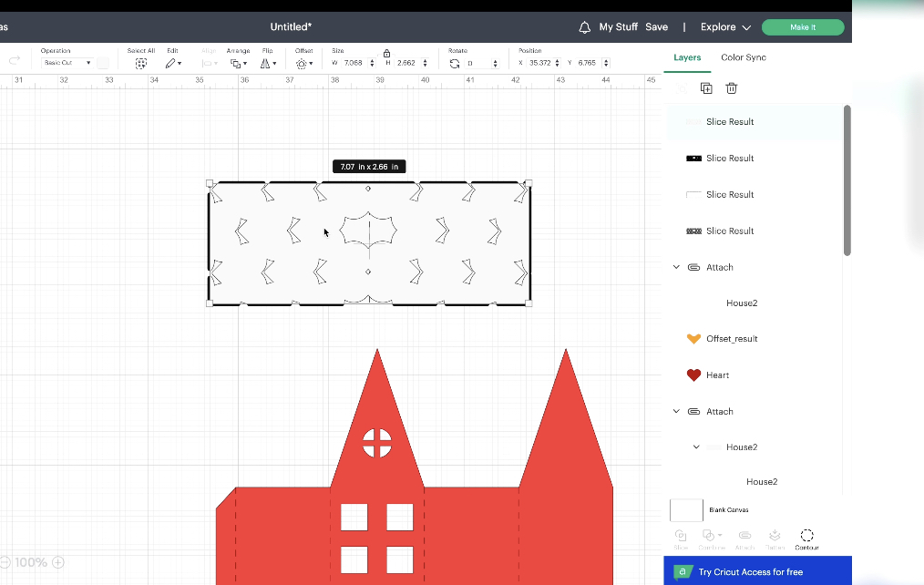Toggle the size lock aspect ratio icon

pos(386,55)
